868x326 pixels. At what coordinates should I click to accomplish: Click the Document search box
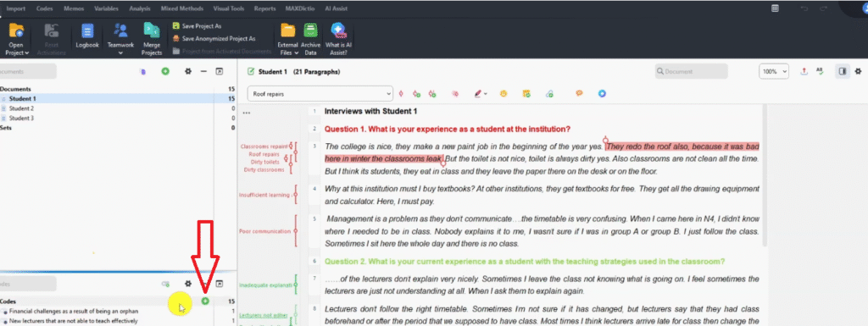pos(691,71)
